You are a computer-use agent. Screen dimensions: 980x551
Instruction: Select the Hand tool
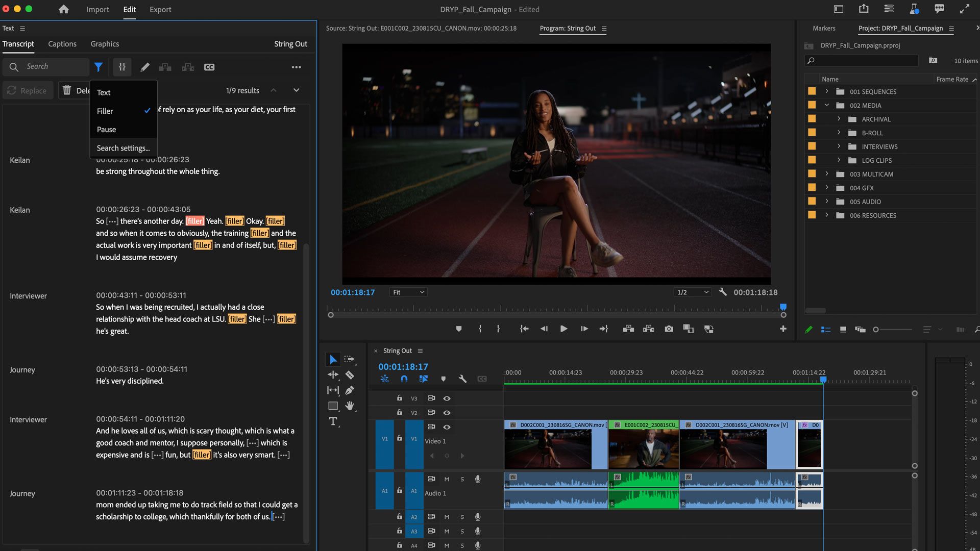(x=350, y=406)
